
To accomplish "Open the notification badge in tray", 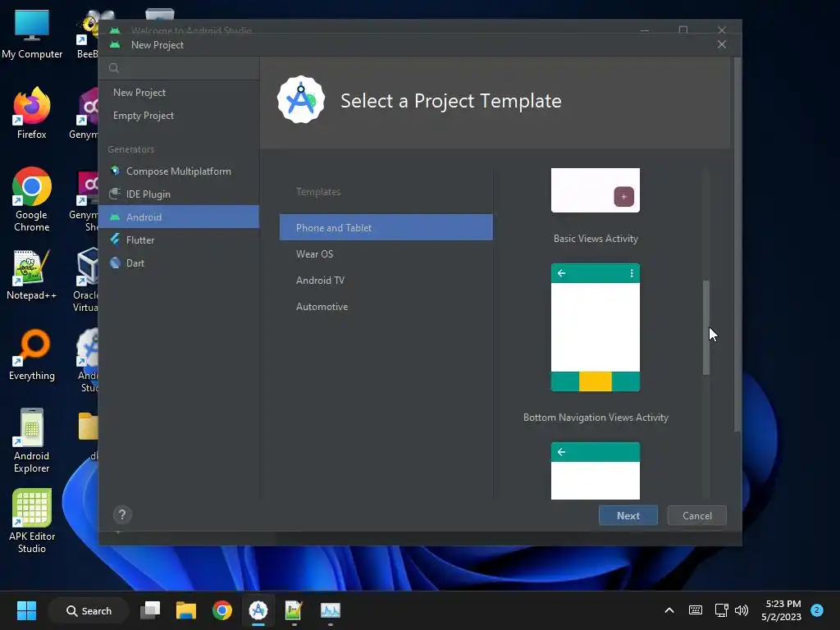I will (x=816, y=610).
